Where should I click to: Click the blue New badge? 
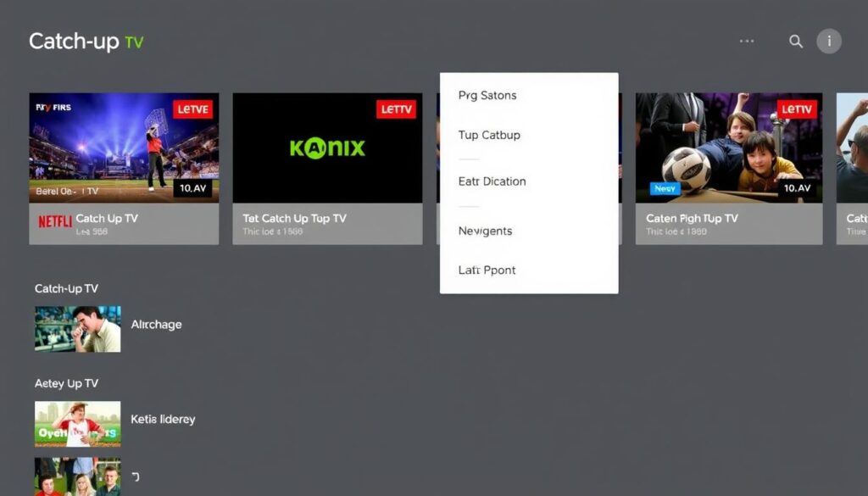click(x=664, y=188)
